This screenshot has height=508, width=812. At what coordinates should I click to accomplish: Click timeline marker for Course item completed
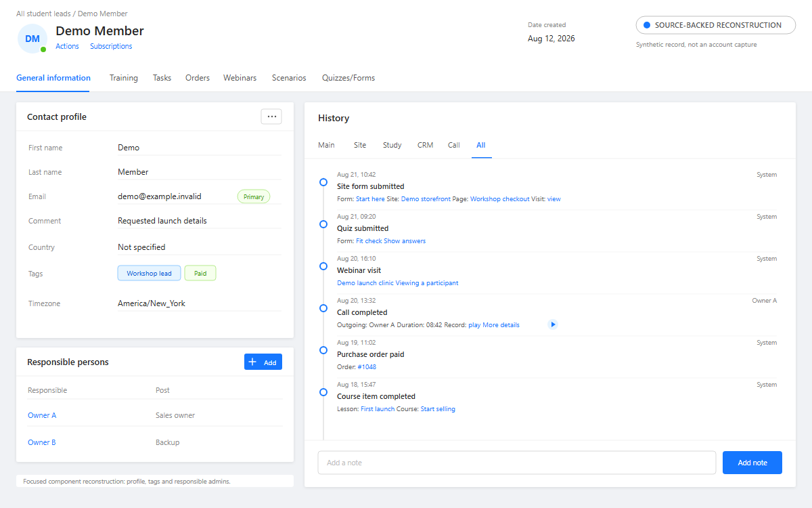(323, 392)
